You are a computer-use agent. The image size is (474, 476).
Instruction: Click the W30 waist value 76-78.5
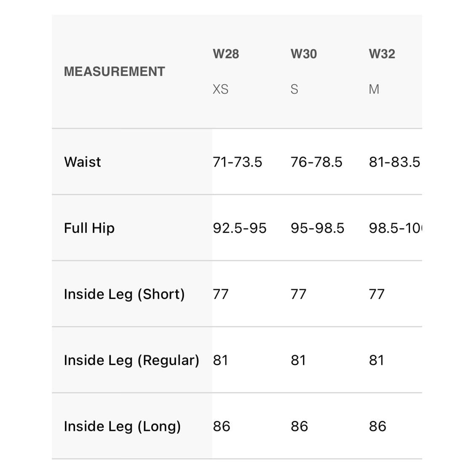[x=316, y=162]
